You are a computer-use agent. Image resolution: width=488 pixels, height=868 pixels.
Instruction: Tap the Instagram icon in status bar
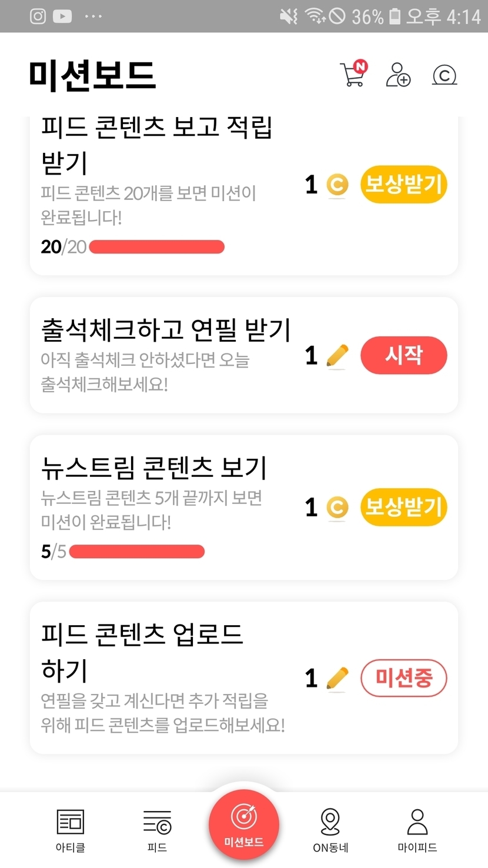38,16
